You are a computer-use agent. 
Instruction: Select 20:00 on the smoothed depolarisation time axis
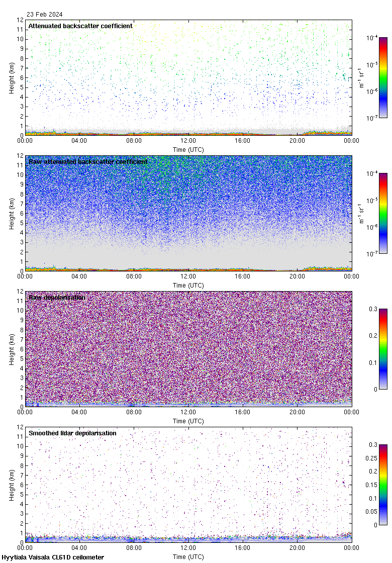pos(297,548)
